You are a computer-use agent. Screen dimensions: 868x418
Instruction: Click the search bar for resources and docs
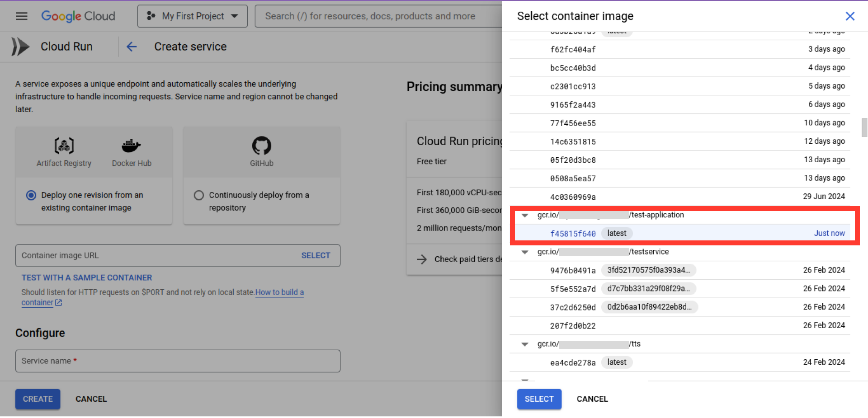pyautogui.click(x=379, y=16)
